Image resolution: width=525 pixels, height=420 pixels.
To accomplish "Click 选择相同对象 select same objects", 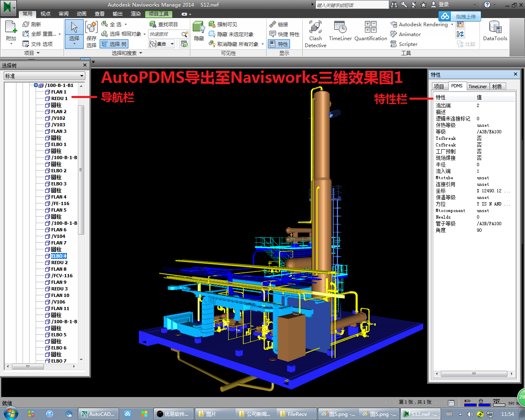I will (x=123, y=34).
